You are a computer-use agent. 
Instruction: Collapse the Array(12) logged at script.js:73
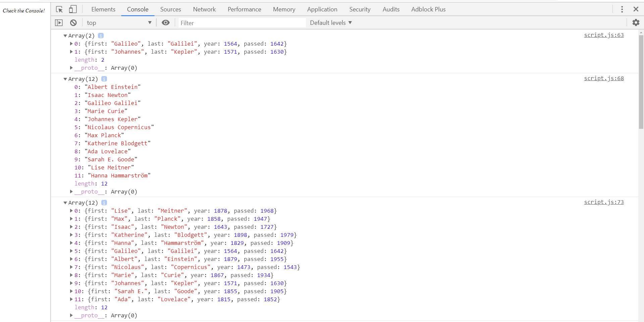click(65, 203)
